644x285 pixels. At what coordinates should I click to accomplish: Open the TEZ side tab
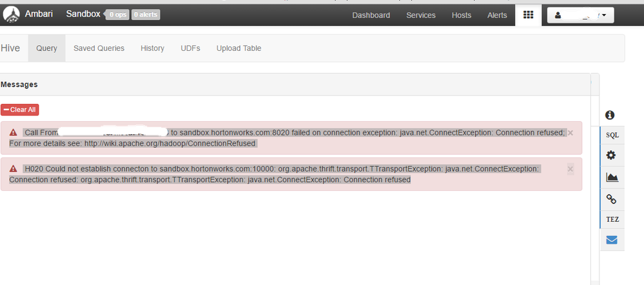point(612,219)
